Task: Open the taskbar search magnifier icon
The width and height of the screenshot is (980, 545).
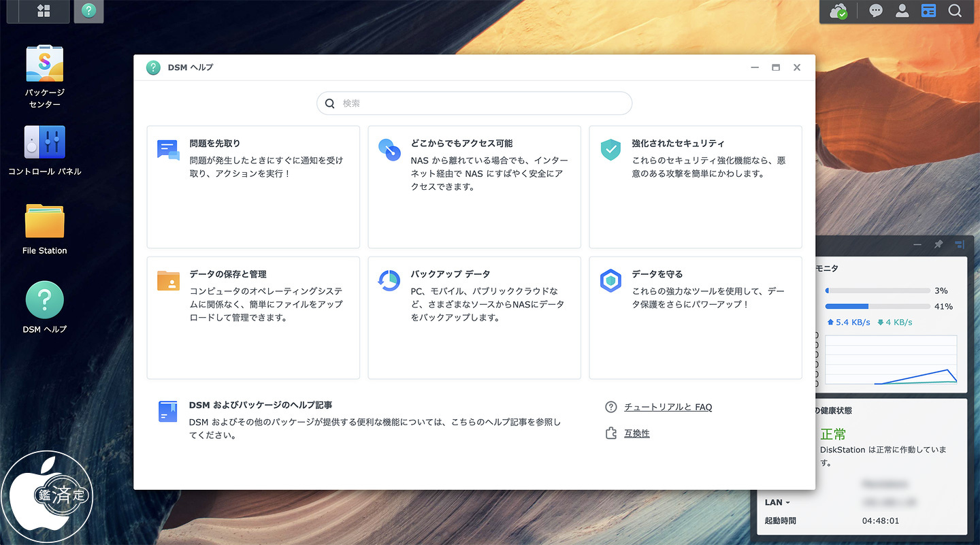Action: coord(955,12)
